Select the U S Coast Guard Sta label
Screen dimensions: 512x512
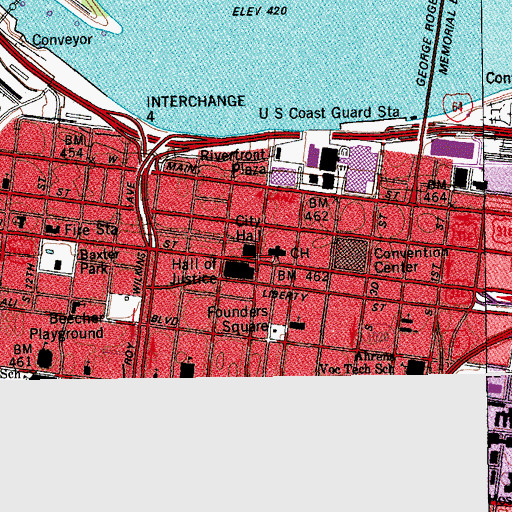(329, 113)
